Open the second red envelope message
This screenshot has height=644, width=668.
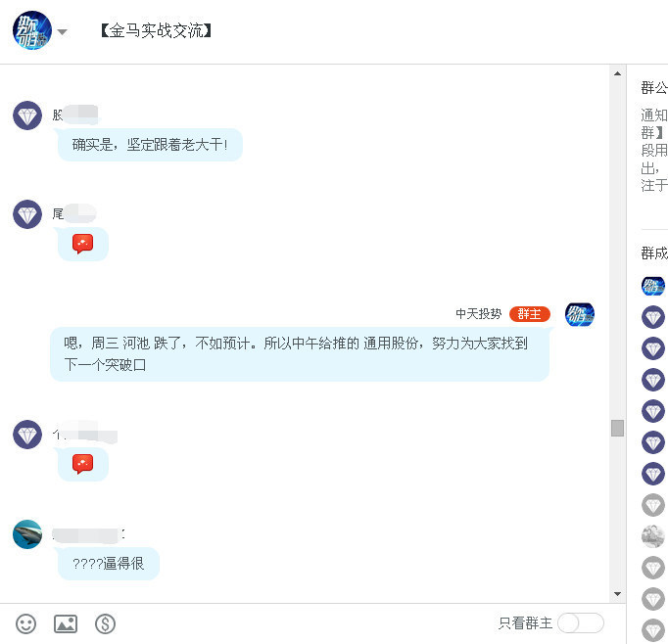(82, 464)
